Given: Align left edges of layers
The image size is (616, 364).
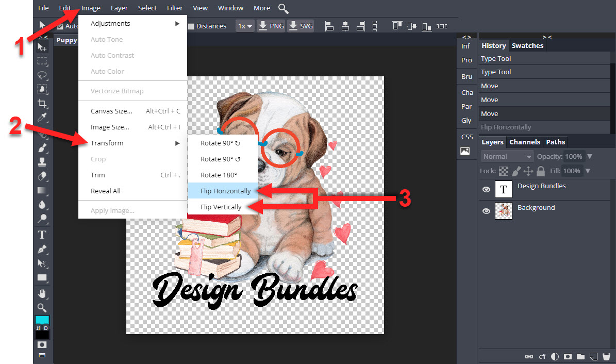Looking at the screenshot, I should pos(329,26).
